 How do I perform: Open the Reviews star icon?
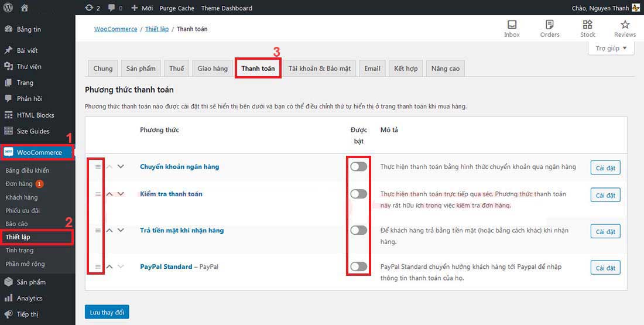click(625, 25)
